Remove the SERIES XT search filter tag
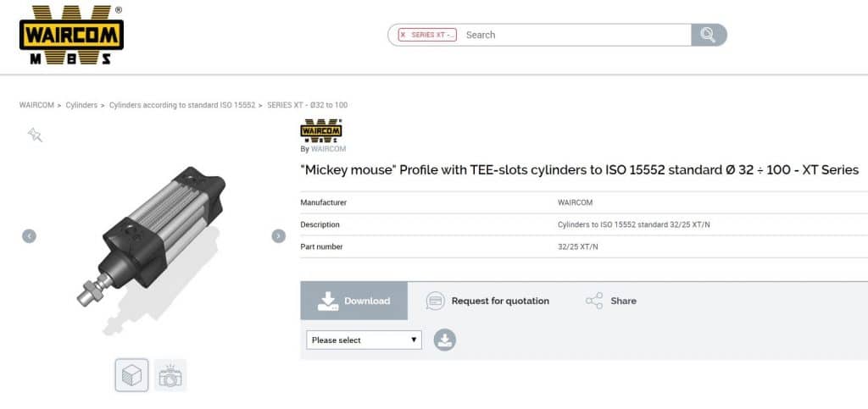The height and width of the screenshot is (409, 868). pyautogui.click(x=403, y=35)
